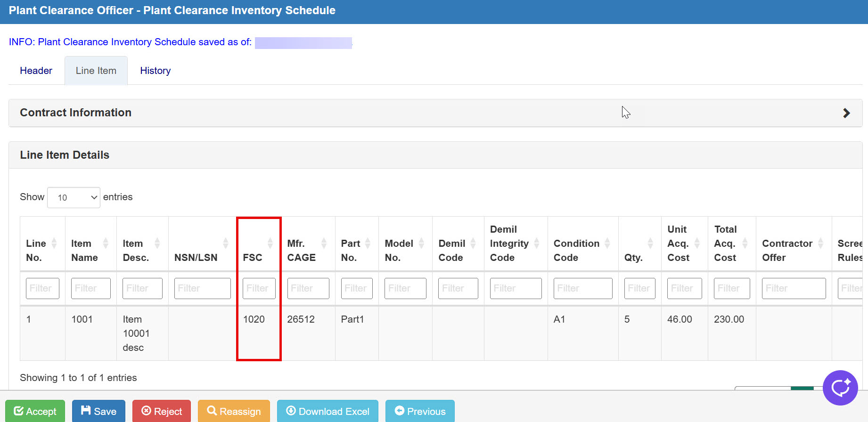Expand Contract Information chevron
868x422 pixels.
click(x=846, y=113)
